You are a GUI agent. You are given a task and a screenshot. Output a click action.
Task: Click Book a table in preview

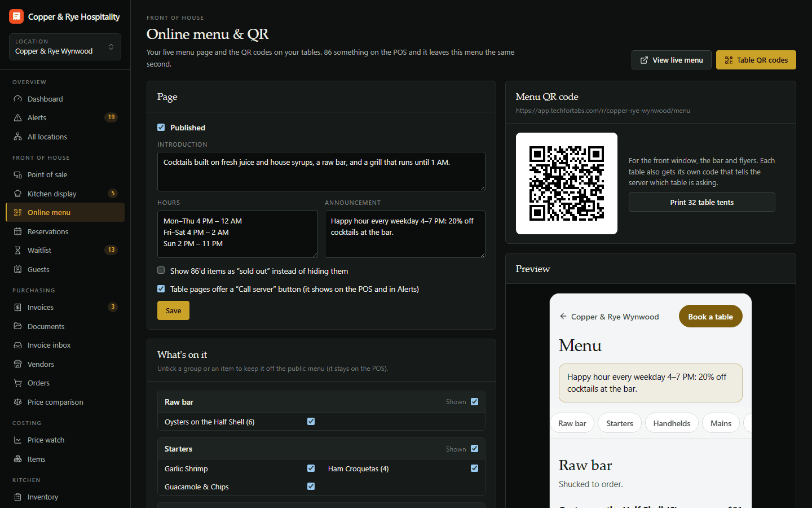tap(710, 316)
